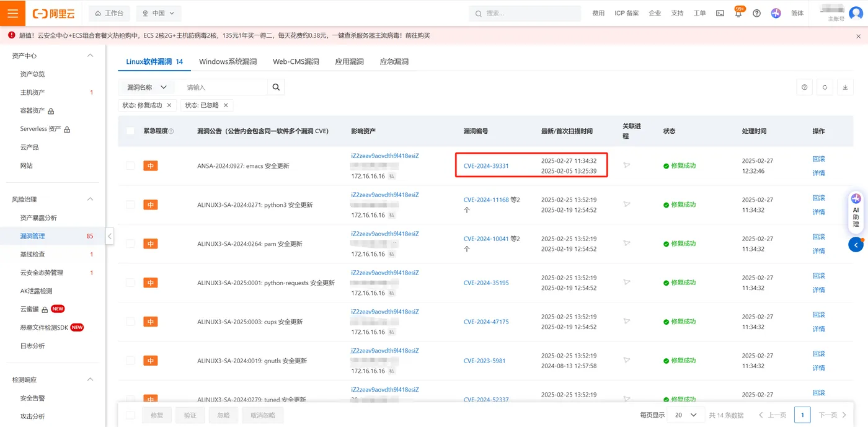Open CVE-2024-47175 link

[x=486, y=322]
